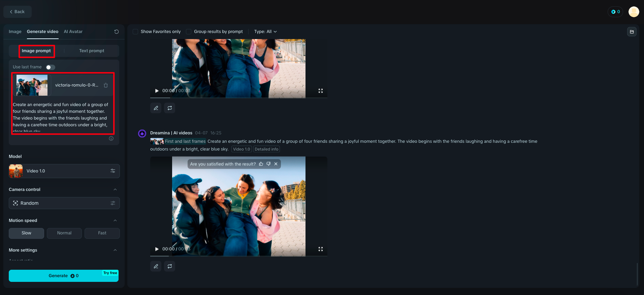Expand the first video to fullscreen
The width and height of the screenshot is (644, 295).
click(321, 91)
